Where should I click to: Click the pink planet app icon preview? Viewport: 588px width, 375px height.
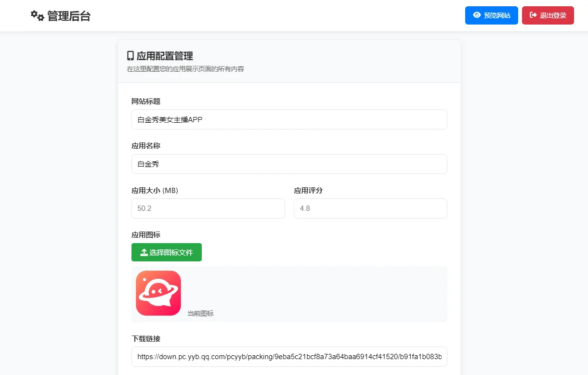coord(158,293)
